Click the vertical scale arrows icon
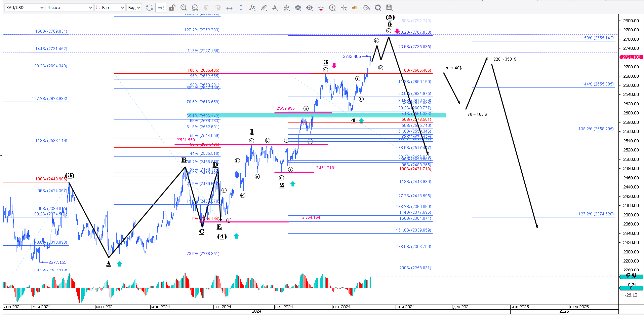 click(241, 7)
